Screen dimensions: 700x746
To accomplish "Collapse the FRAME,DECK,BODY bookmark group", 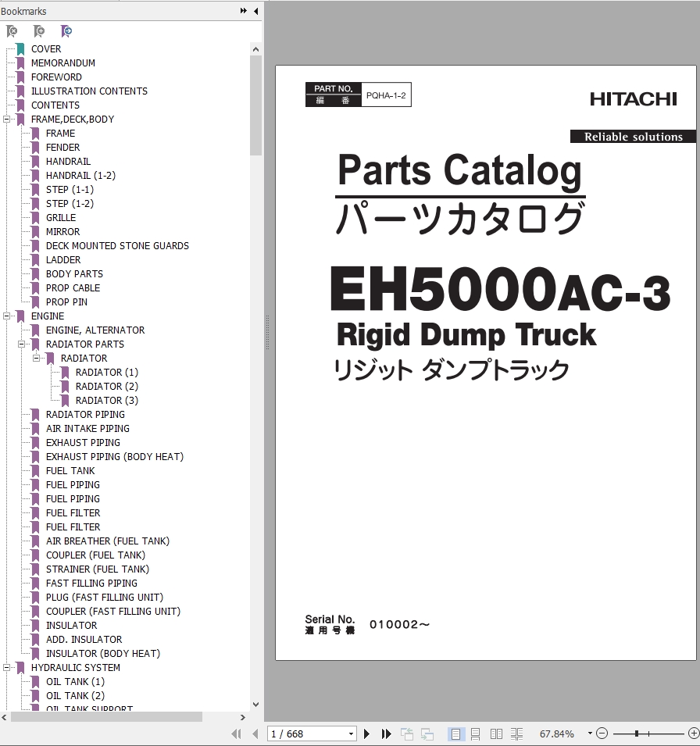I will pos(7,119).
